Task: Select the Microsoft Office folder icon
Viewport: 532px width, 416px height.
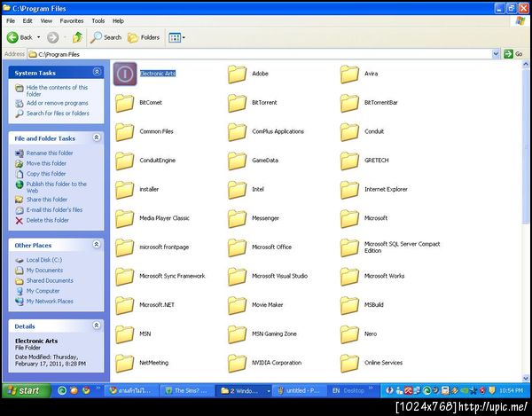Action: click(237, 247)
